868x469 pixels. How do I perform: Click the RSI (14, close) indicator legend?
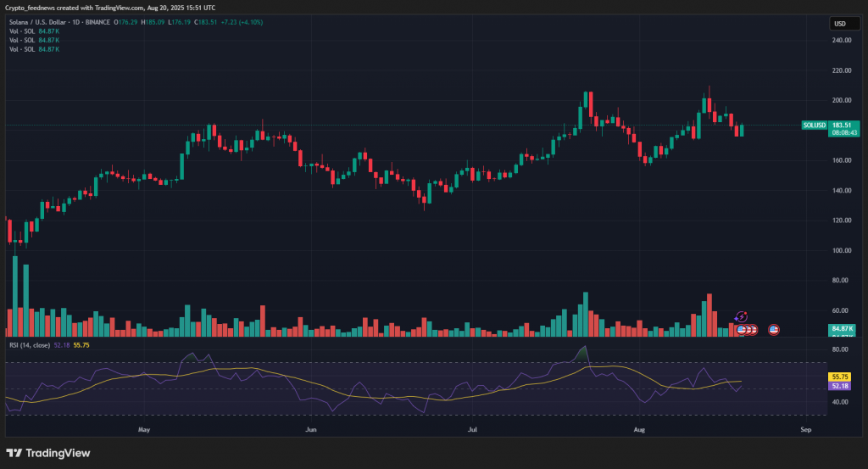point(28,345)
